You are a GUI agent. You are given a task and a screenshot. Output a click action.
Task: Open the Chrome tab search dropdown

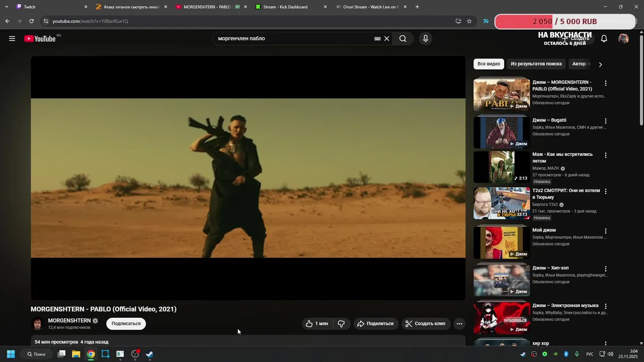7,7
